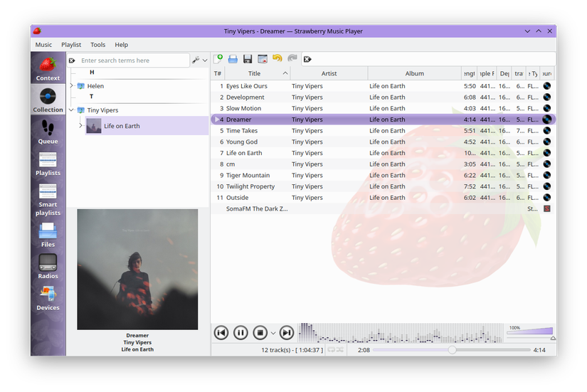
Task: Skip to the next track
Action: [286, 332]
